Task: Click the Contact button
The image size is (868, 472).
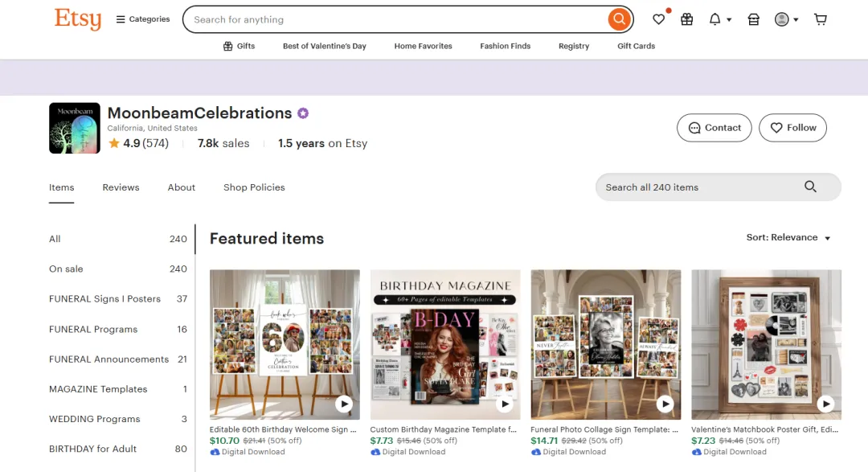Action: 714,128
